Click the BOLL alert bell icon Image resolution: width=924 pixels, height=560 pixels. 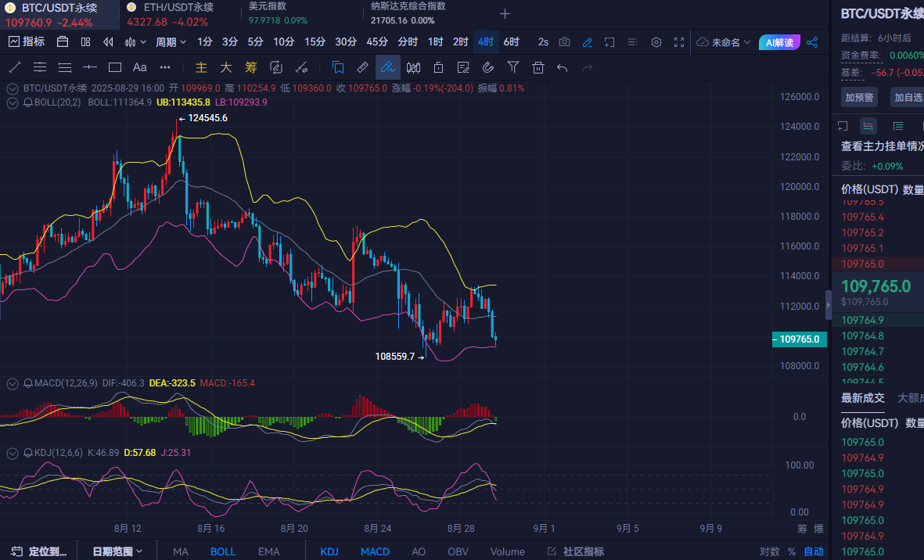click(x=27, y=102)
